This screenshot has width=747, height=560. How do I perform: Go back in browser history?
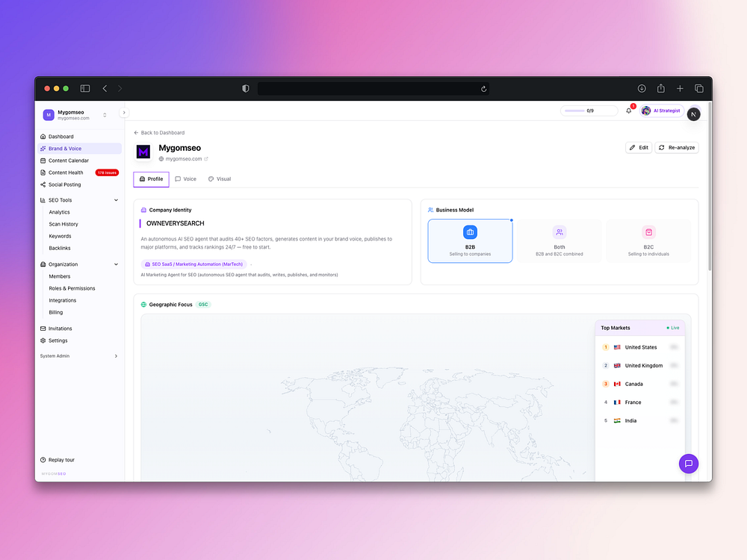pyautogui.click(x=105, y=89)
